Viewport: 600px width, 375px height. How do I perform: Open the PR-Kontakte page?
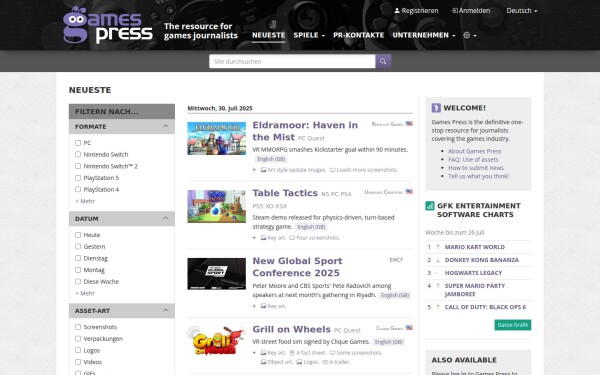click(359, 35)
